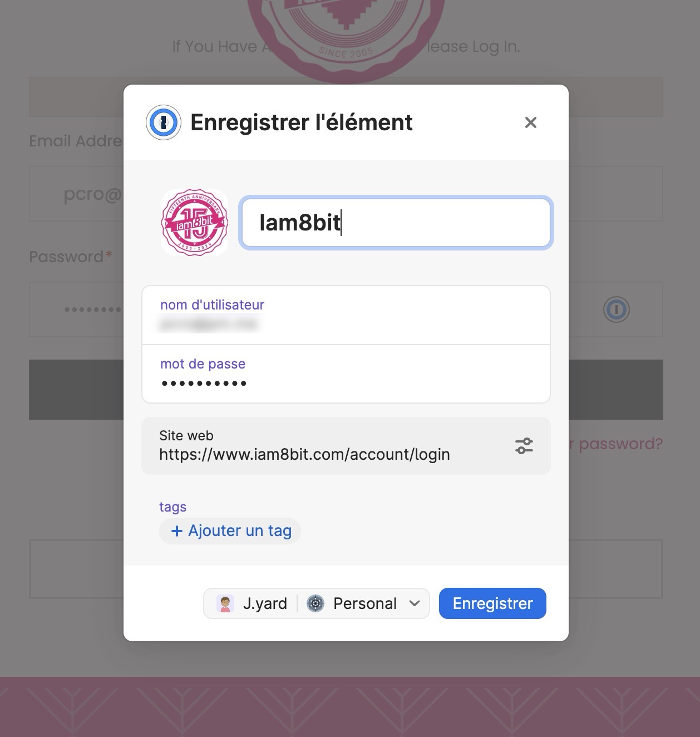Click the J.yard avatar icon
Viewport: 700px width, 737px height.
(x=225, y=603)
